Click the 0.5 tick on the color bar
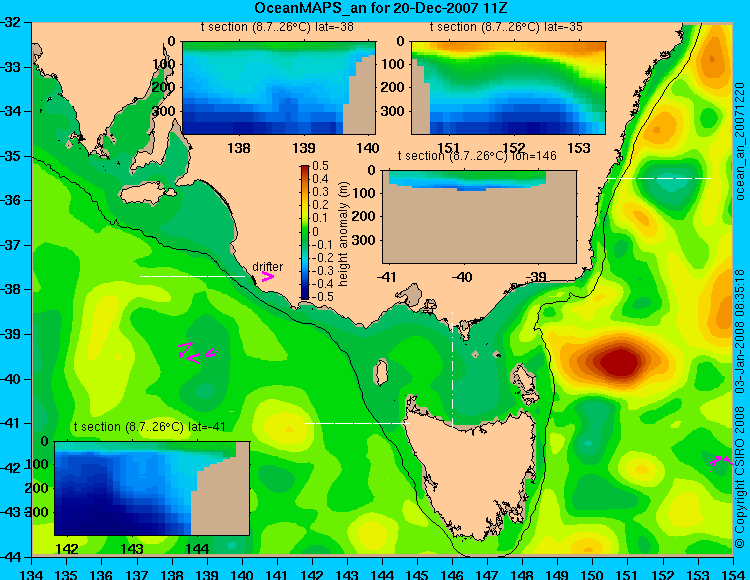 (x=320, y=166)
